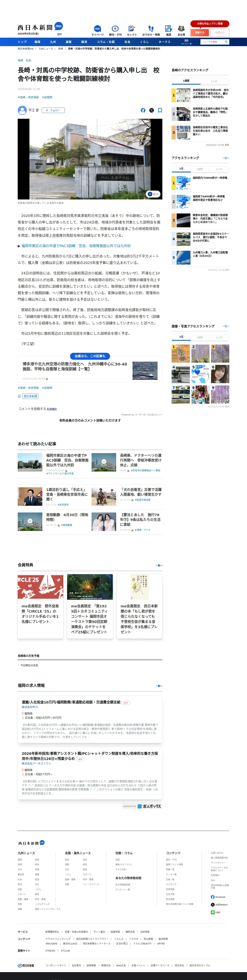The image size is (247, 980).
Task: Open CIRCLE '25 member benefit card
Action: (x=40, y=606)
